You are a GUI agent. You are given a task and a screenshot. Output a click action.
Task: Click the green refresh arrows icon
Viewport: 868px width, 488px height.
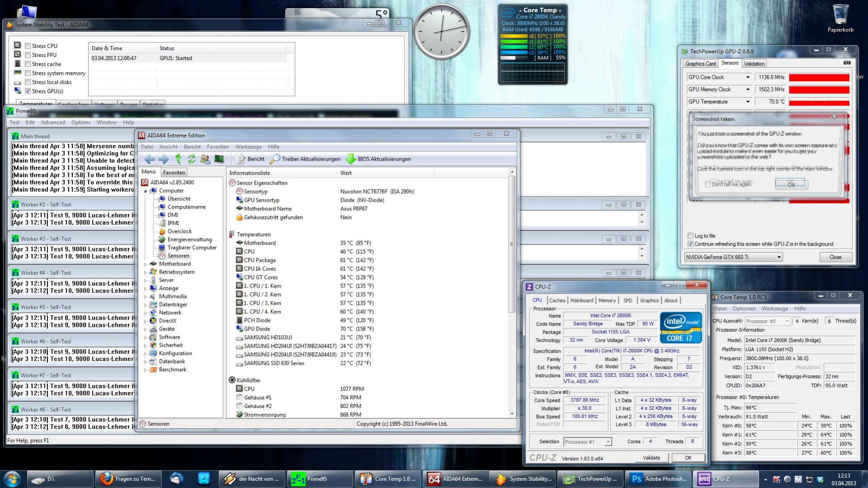click(192, 159)
